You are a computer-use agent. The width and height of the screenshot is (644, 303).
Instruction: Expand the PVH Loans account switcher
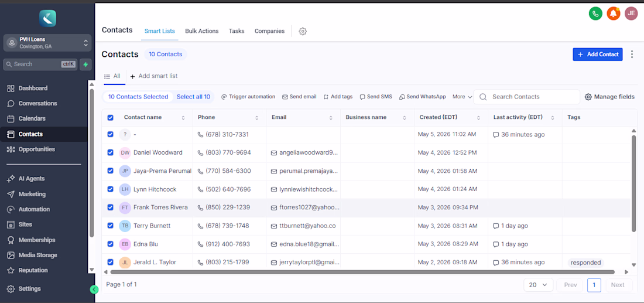pos(47,43)
